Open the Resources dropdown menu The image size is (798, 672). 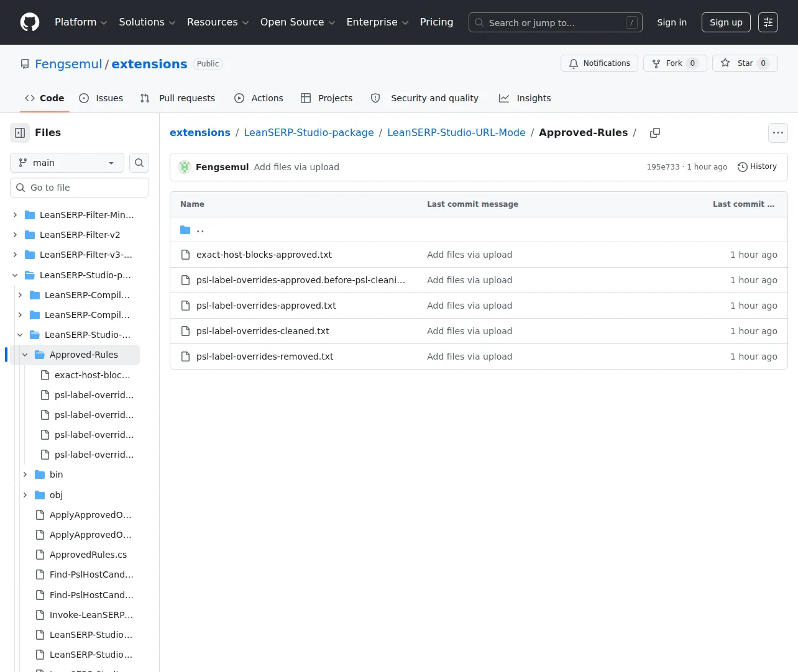click(x=218, y=22)
